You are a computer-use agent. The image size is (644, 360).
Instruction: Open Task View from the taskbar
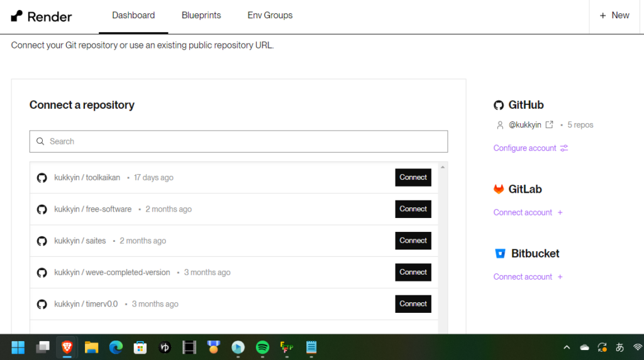pyautogui.click(x=42, y=347)
